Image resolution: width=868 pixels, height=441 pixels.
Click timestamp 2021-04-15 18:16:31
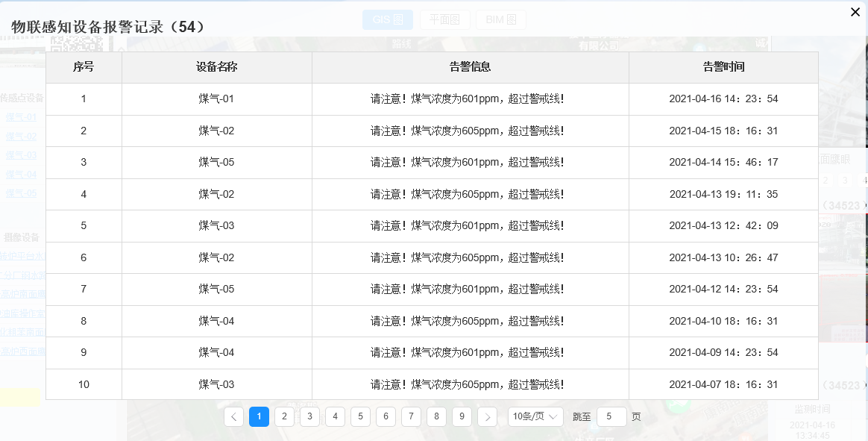click(x=723, y=131)
